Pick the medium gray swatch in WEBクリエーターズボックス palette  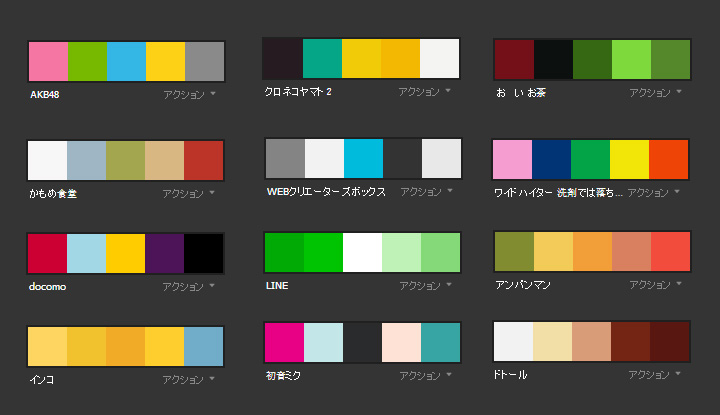[x=285, y=158]
